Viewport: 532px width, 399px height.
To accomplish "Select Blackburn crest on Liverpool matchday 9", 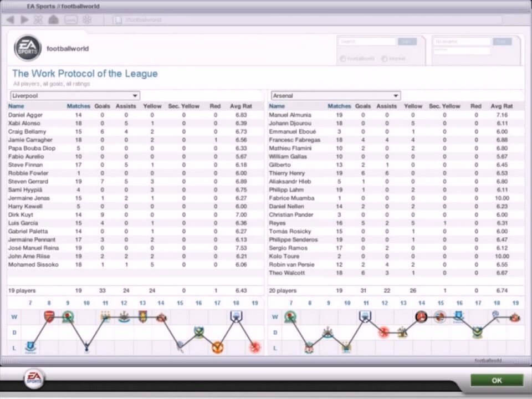I will coord(68,317).
